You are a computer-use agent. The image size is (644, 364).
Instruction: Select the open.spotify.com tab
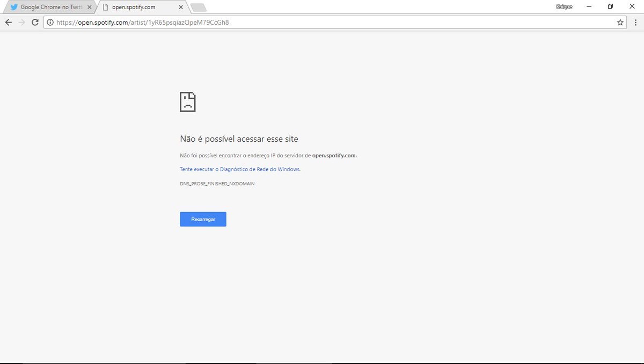(142, 8)
